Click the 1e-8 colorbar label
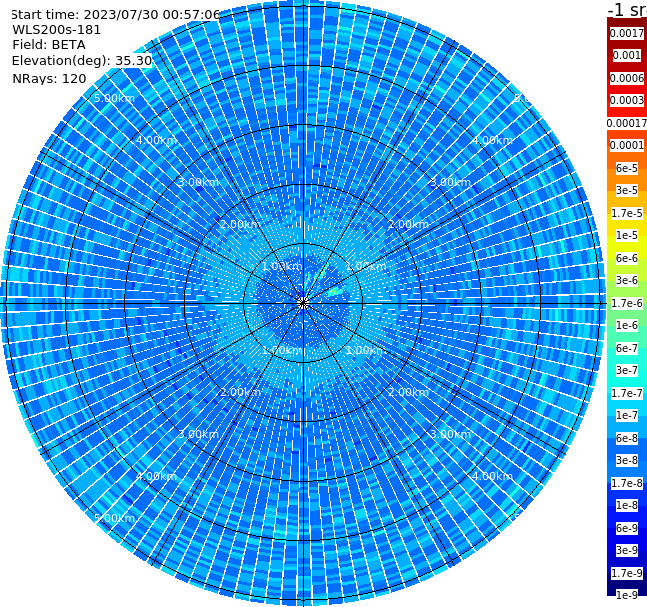647x607 pixels. 627,505
